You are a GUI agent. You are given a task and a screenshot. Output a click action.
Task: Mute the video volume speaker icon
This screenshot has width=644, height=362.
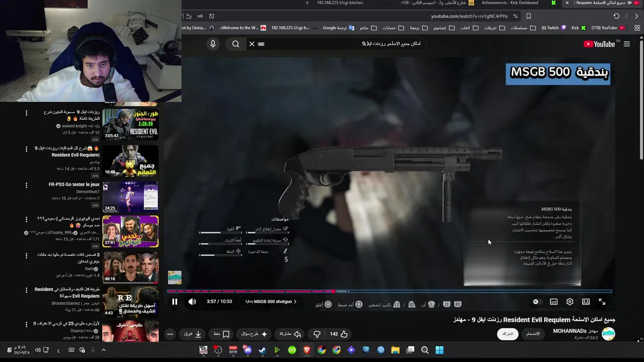coord(192,302)
